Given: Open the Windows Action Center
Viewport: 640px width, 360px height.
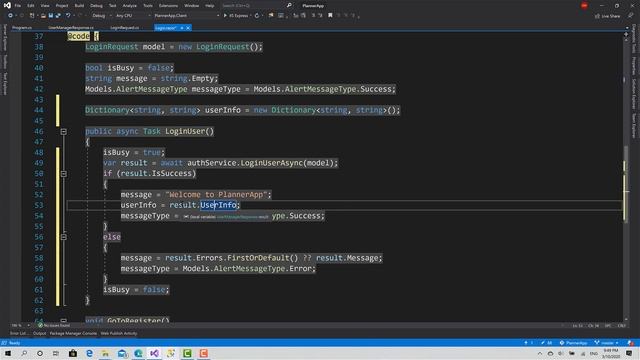Looking at the screenshot, I should [x=629, y=353].
